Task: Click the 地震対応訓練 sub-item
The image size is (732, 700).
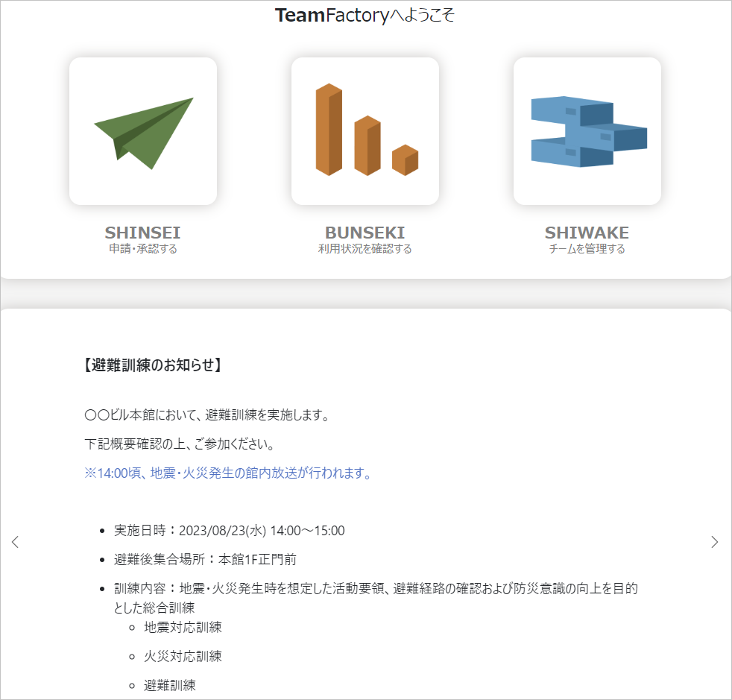Action: (x=183, y=627)
